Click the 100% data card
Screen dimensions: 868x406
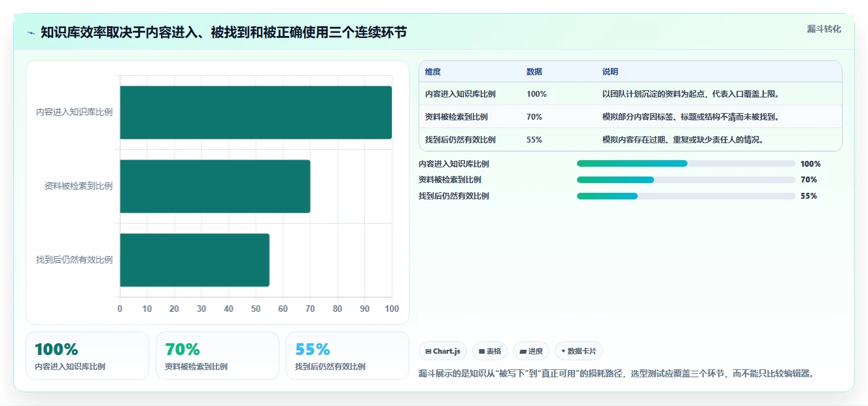[x=88, y=356]
